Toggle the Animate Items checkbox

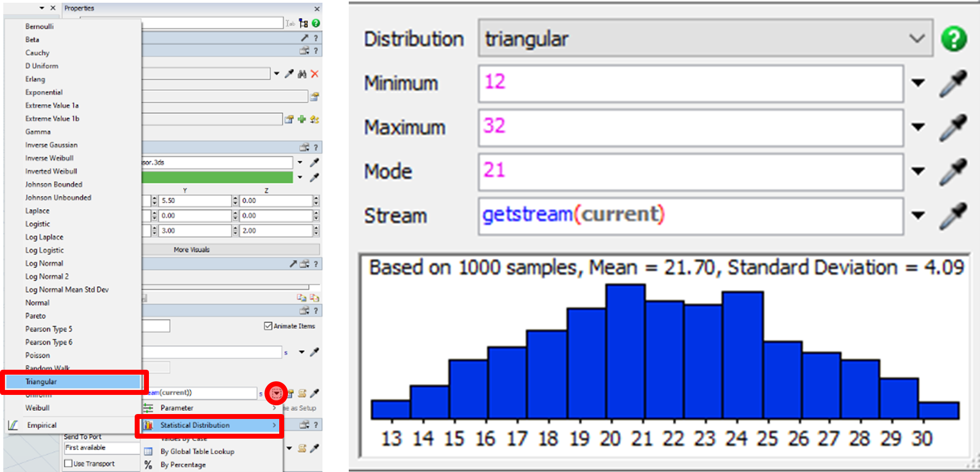coord(268,326)
